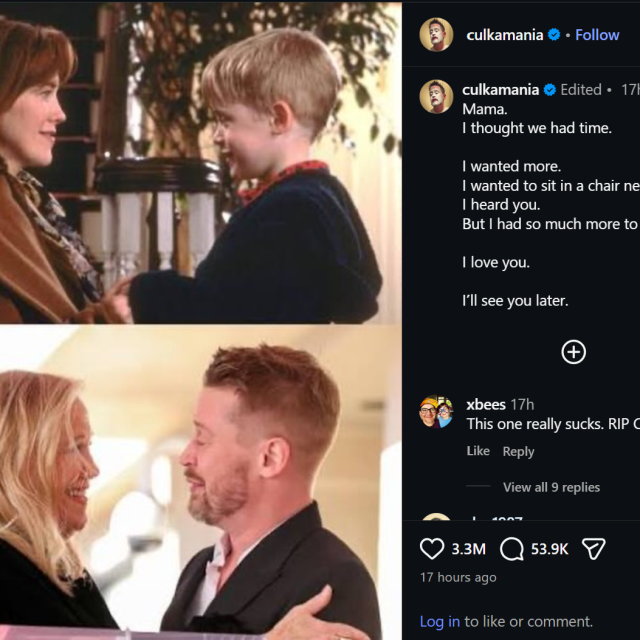The width and height of the screenshot is (640, 640).
Task: Open the xbees username link
Action: point(486,404)
